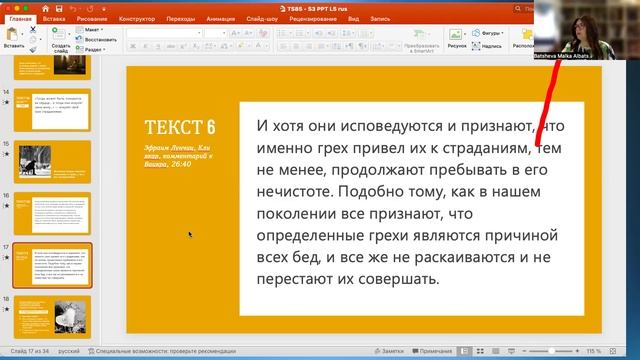This screenshot has width=640, height=360.
Task: Open the font name combo box
Action: point(164,33)
